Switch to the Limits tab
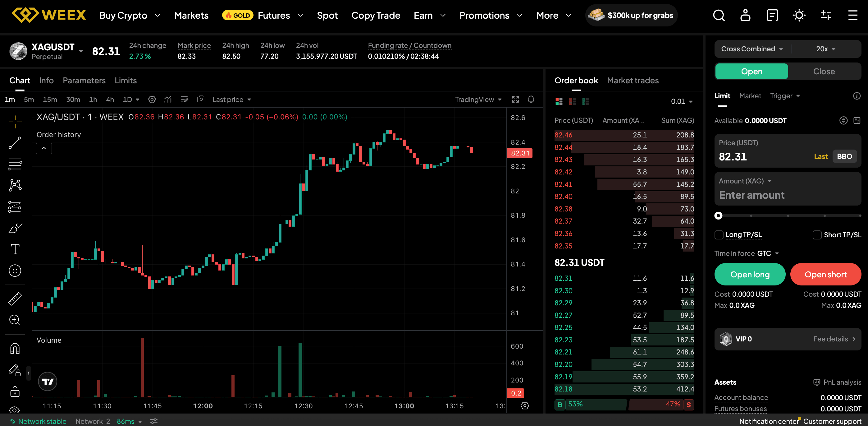This screenshot has height=426, width=868. [x=125, y=80]
